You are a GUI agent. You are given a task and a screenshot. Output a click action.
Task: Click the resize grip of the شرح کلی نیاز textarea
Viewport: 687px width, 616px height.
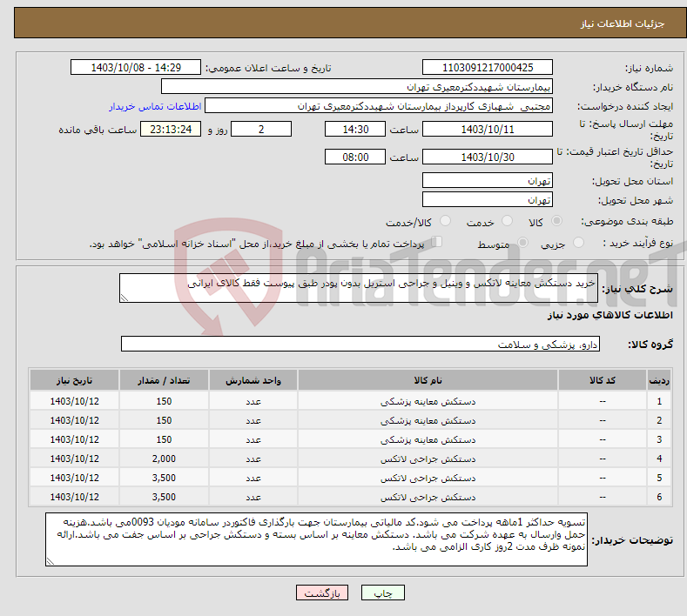pos(125,298)
